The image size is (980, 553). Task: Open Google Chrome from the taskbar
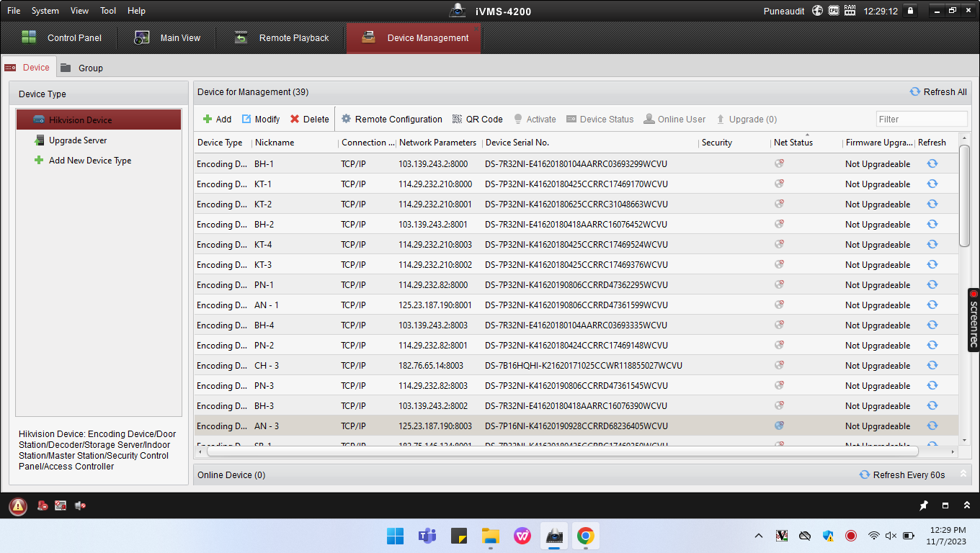tap(585, 536)
